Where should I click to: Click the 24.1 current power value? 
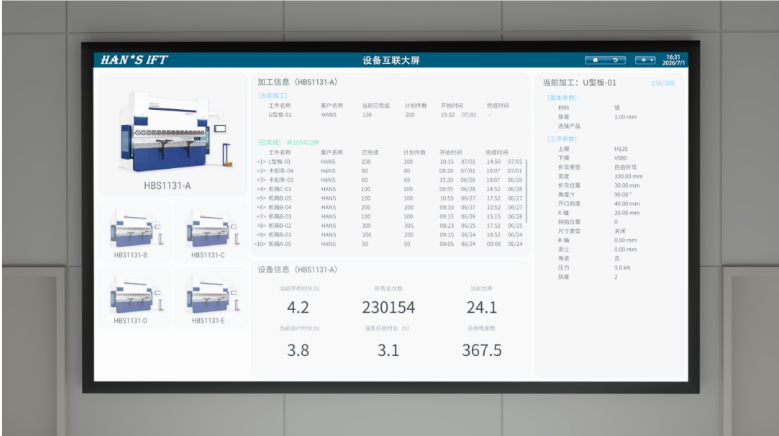481,307
